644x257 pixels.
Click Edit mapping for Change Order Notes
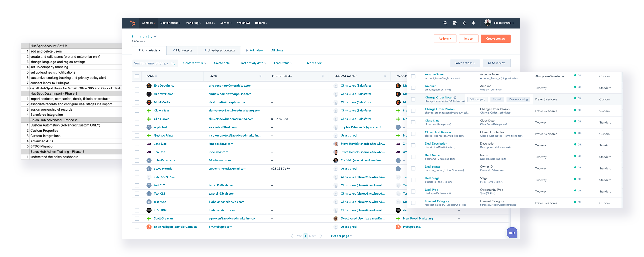pos(477,99)
